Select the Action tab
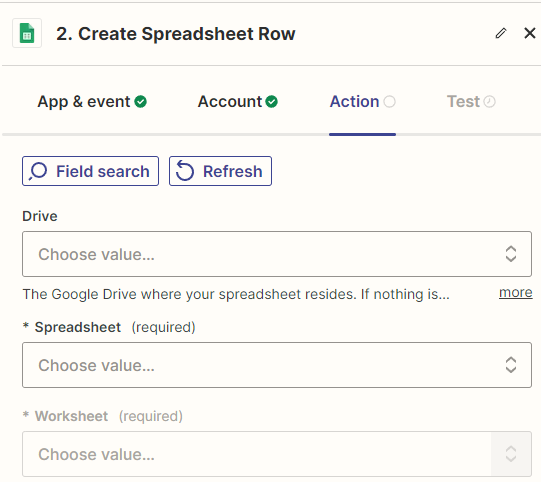541x482 pixels. pyautogui.click(x=362, y=101)
